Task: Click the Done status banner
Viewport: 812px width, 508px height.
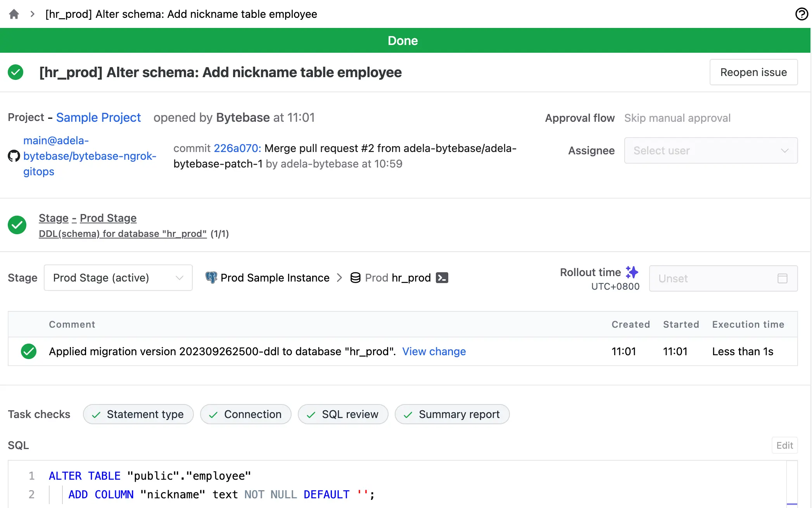Action: [405, 40]
